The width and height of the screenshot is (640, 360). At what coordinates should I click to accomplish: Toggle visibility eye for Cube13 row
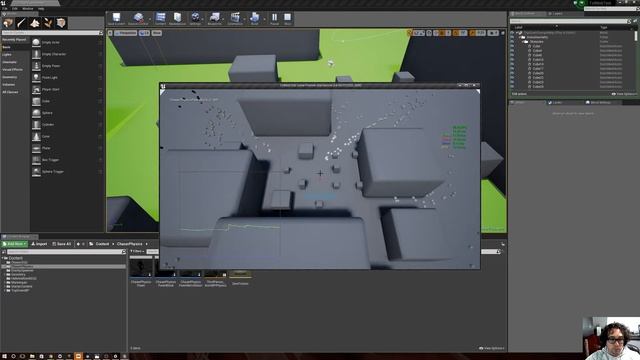(512, 60)
